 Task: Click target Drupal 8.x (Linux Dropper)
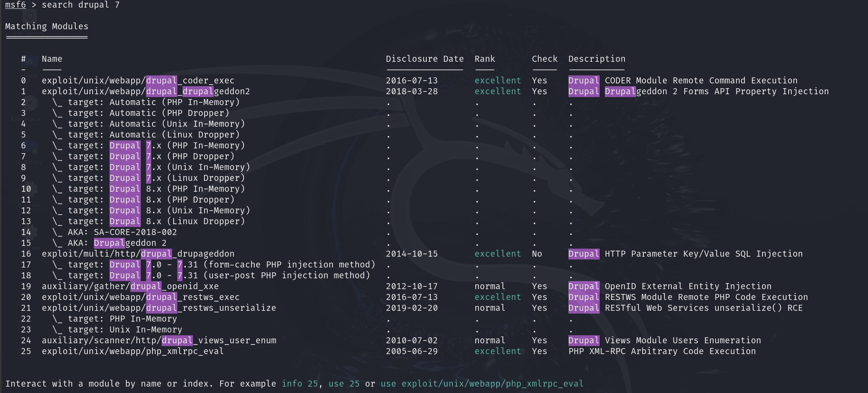click(x=148, y=221)
